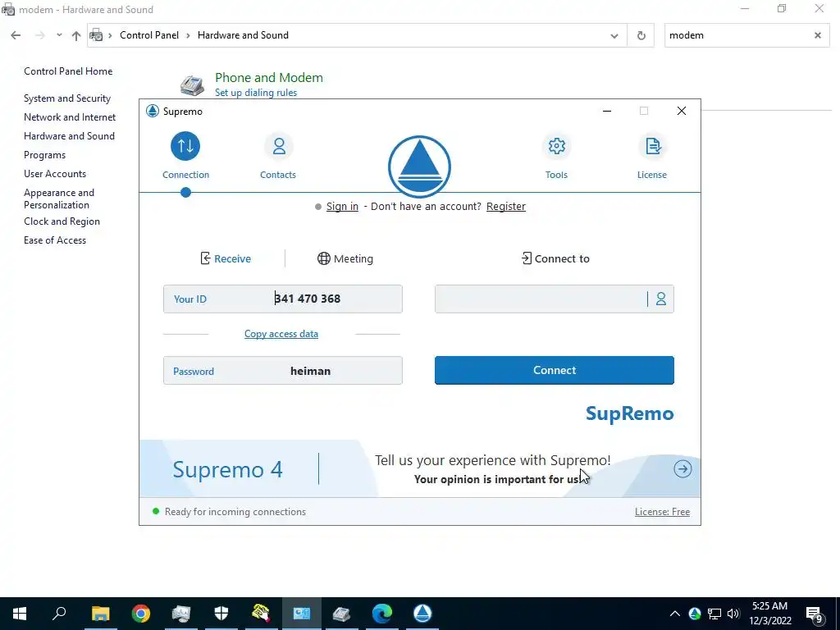Viewport: 840px width, 630px height.
Task: Open Clock and Region category
Action: (x=62, y=221)
